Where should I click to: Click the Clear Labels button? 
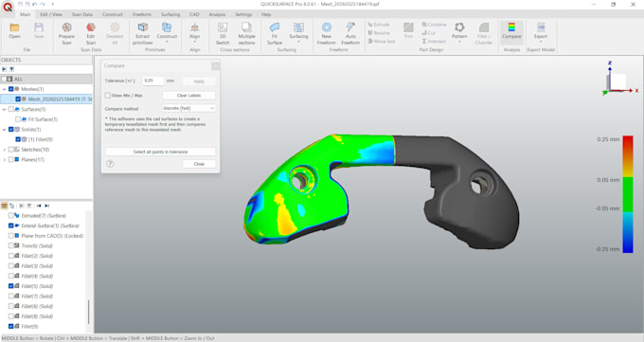(x=188, y=96)
